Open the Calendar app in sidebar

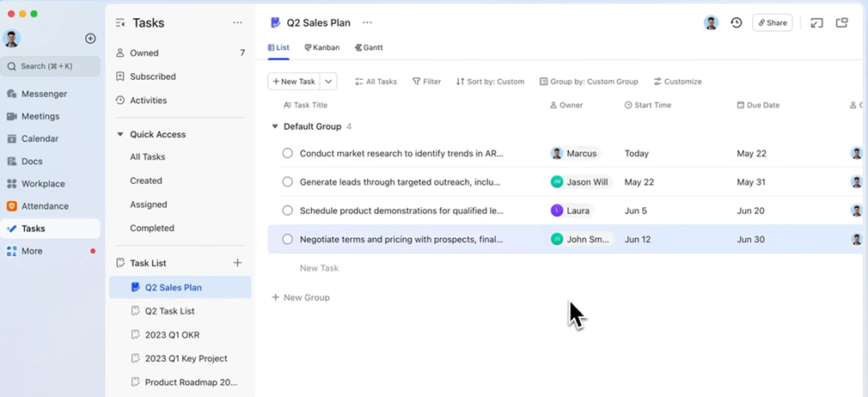point(40,138)
